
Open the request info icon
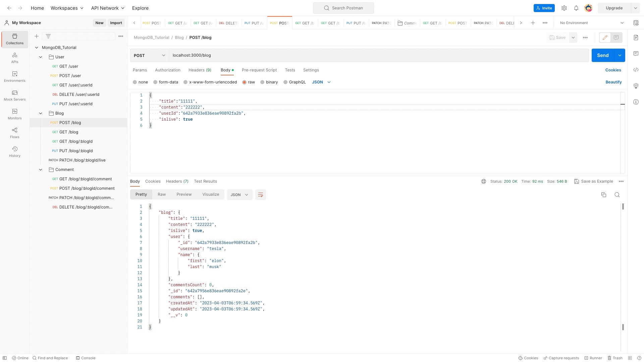(636, 102)
